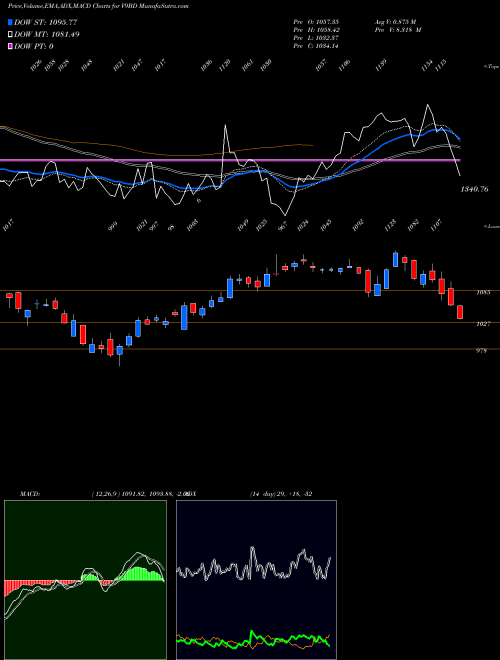500x660 pixels.
Task: Click the 'MACD:' panel heading
Action: pyautogui.click(x=29, y=494)
